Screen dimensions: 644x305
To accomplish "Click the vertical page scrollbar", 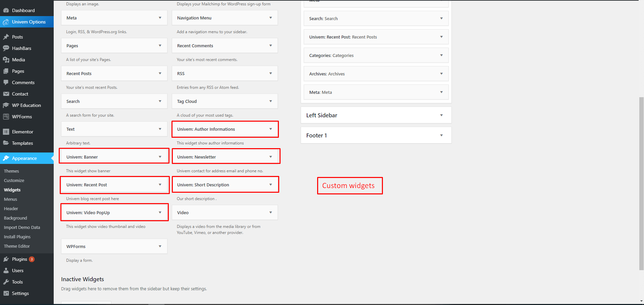I will pyautogui.click(x=641, y=184).
